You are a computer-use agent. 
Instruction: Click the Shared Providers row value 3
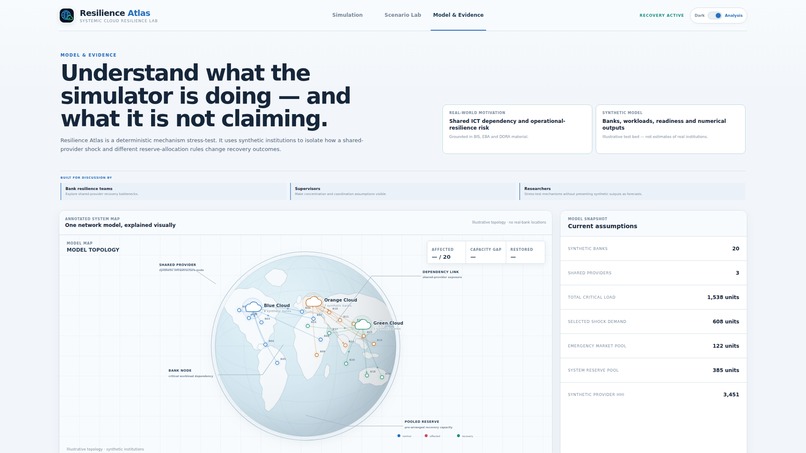point(737,273)
